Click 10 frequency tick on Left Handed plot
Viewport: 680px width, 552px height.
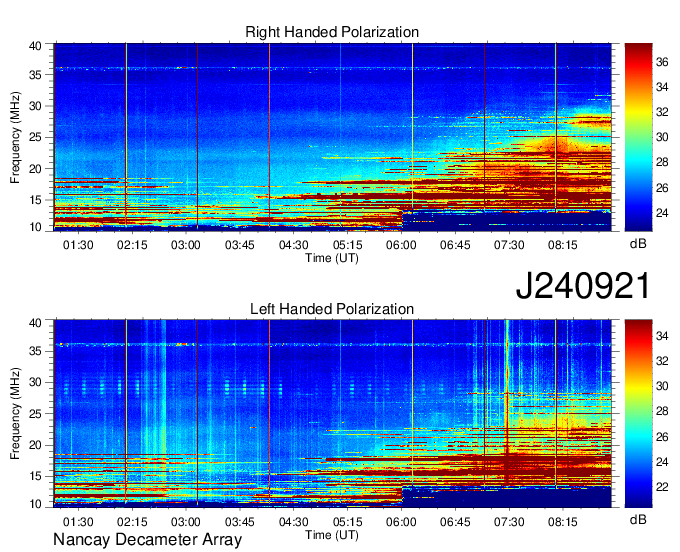point(35,504)
